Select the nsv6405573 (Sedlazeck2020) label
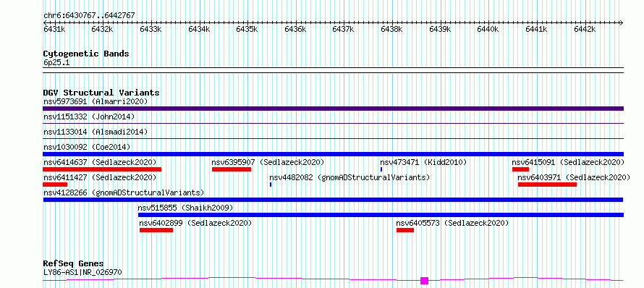 [x=452, y=223]
